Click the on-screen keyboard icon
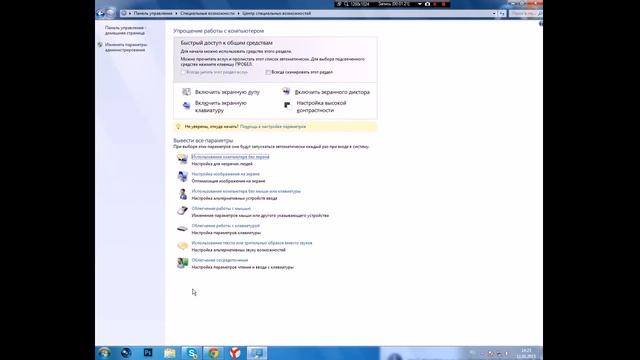The width and height of the screenshot is (640, 360). pyautogui.click(x=187, y=106)
